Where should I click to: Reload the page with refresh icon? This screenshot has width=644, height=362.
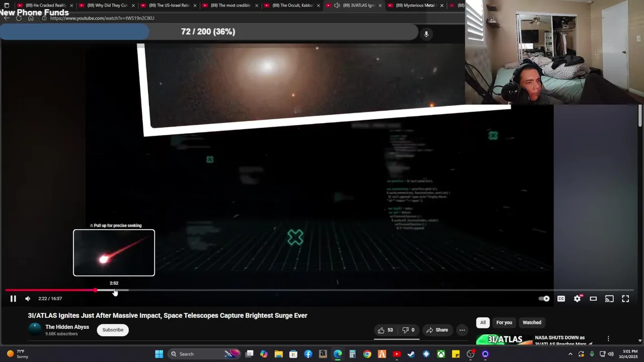(19, 18)
